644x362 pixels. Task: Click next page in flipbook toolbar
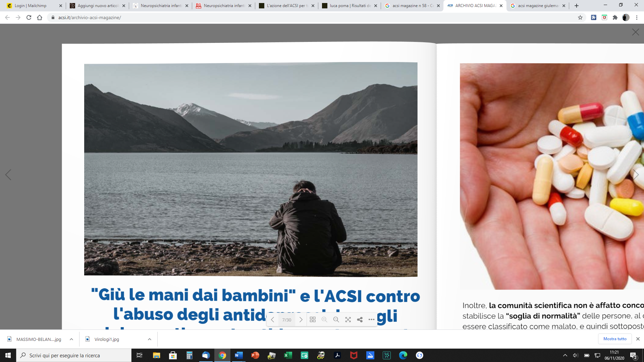[301, 320]
